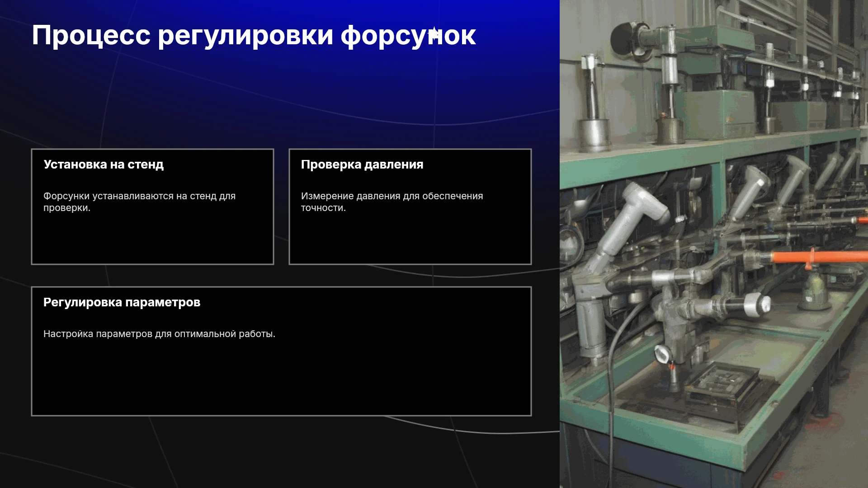This screenshot has height=488, width=868.
Task: Click the word "Процесс" in the title
Action: [91, 35]
